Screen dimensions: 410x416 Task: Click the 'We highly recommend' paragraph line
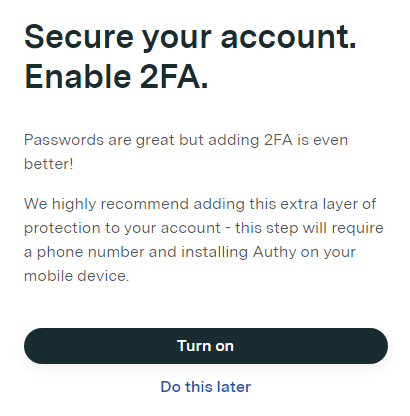[200, 204]
